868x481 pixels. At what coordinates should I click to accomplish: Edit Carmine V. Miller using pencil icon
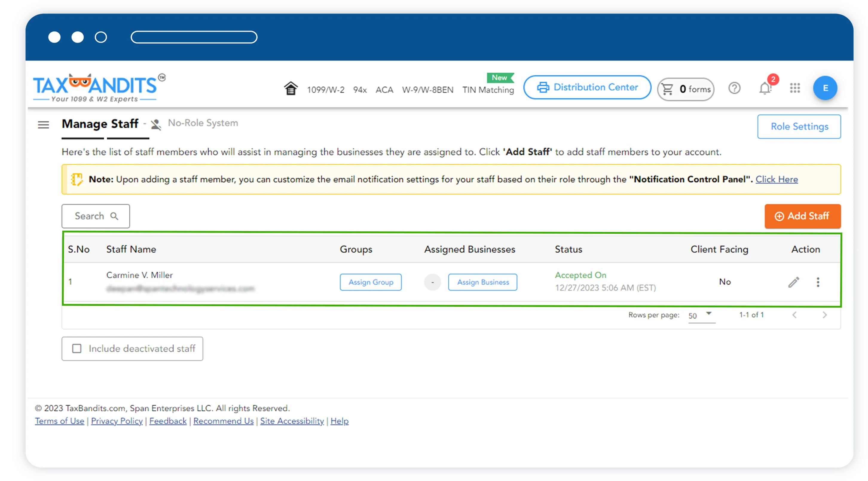[794, 282]
